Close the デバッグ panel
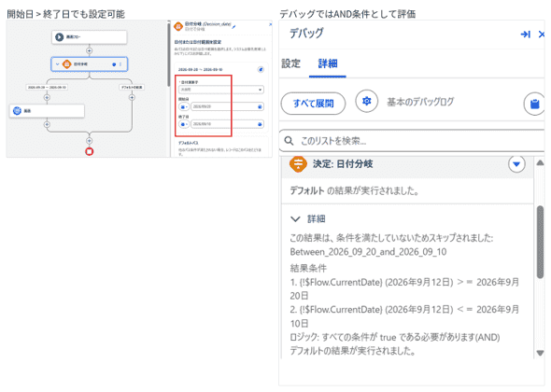The width and height of the screenshot is (551, 392). tap(542, 35)
